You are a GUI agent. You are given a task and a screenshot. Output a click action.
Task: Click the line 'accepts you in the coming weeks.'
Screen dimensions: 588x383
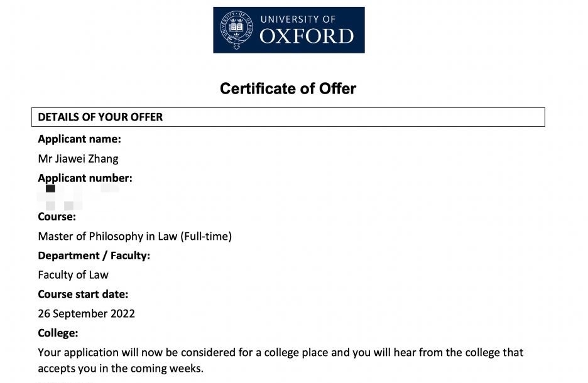(x=121, y=369)
